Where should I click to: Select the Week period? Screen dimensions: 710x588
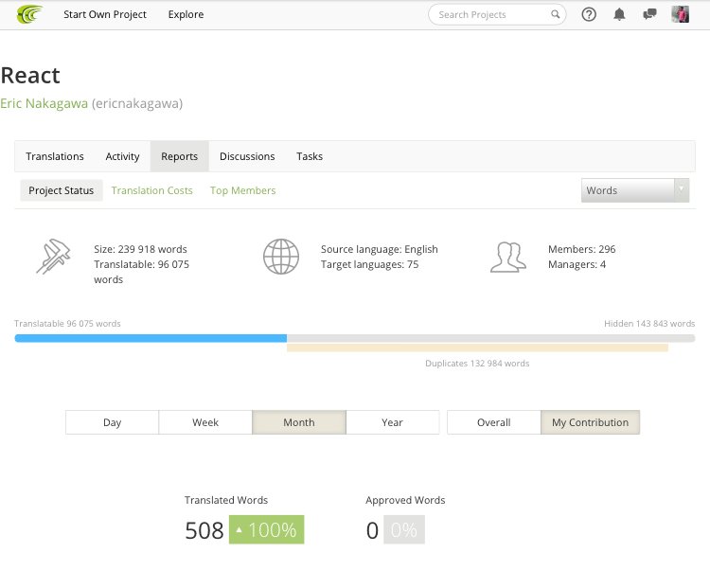[205, 422]
